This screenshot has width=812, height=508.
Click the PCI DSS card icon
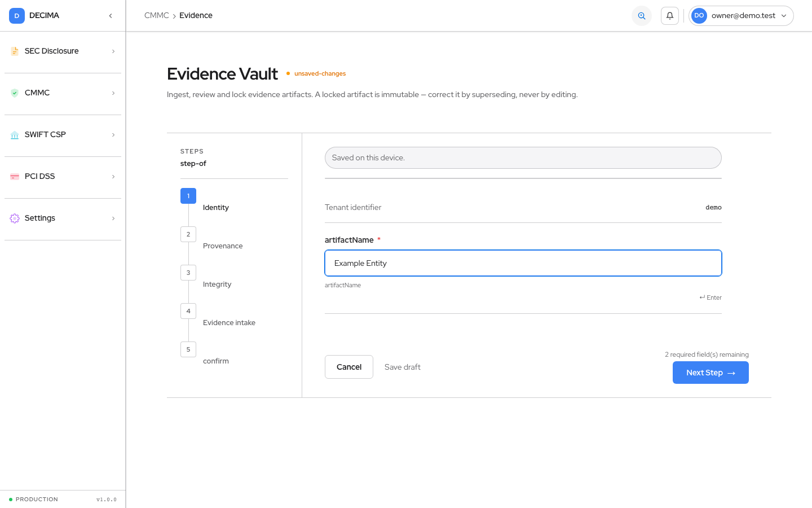click(15, 177)
